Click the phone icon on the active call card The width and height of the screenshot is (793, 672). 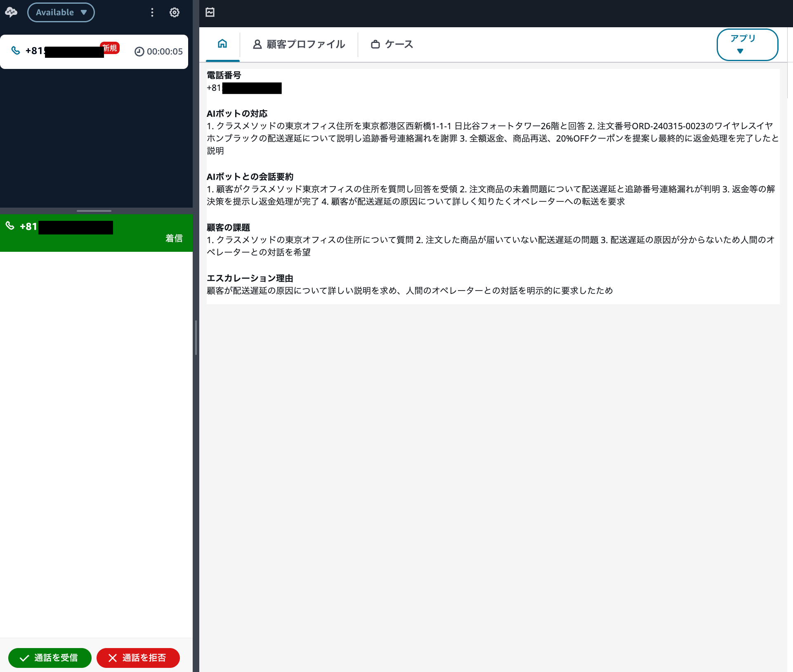(x=16, y=51)
